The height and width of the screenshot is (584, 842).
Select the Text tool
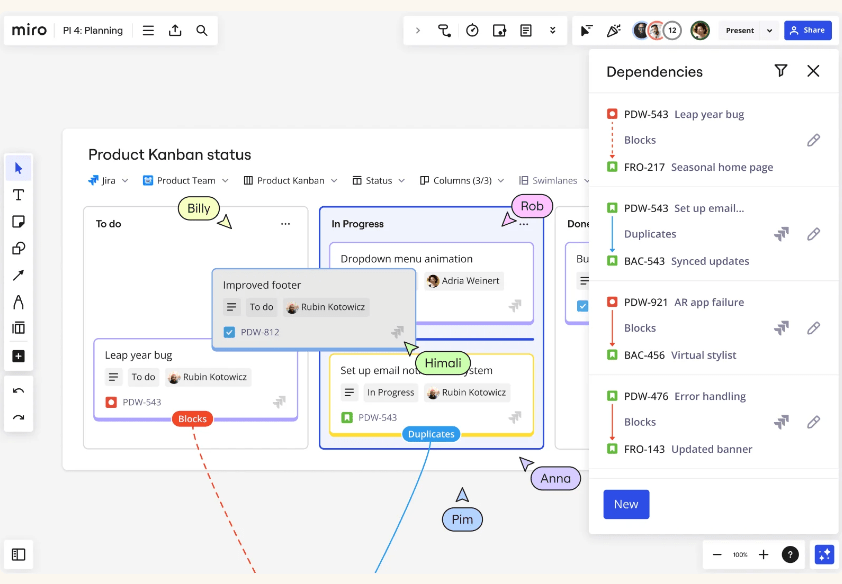18,195
